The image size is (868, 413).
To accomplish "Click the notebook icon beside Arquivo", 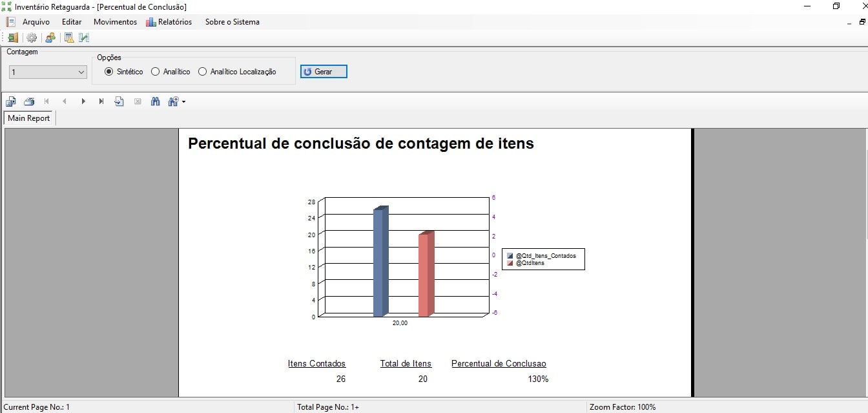I will (10, 22).
